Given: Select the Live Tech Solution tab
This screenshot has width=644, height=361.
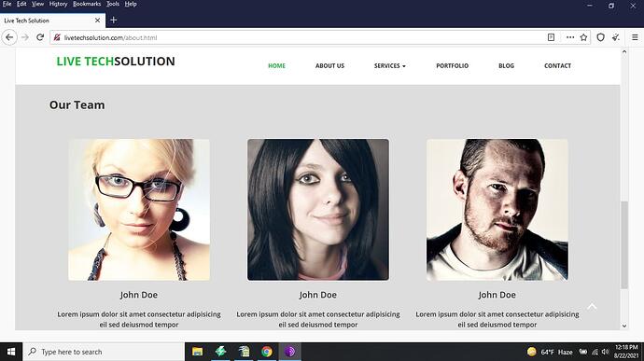Looking at the screenshot, I should (x=52, y=21).
